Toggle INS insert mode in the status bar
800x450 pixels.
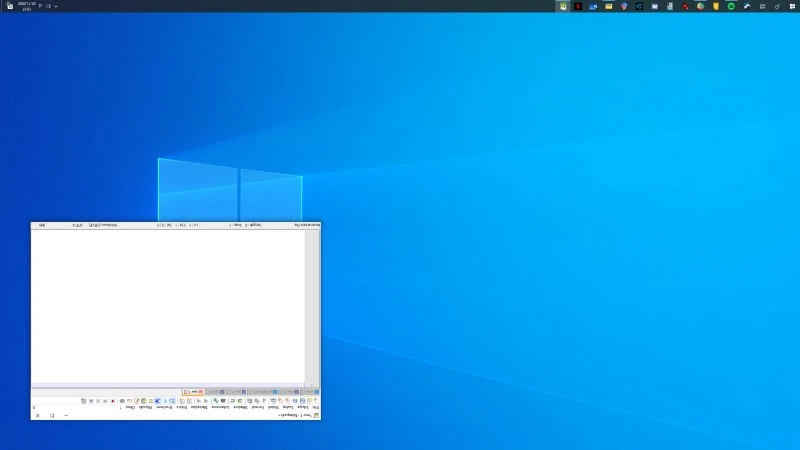[42, 225]
